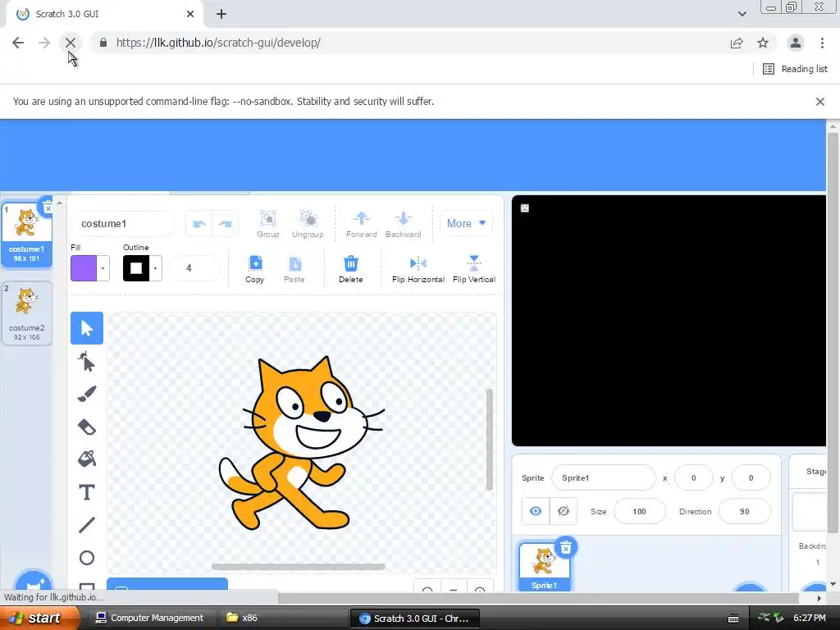
Task: Click the taskbar clock showing 6:27 PM
Action: [810, 618]
